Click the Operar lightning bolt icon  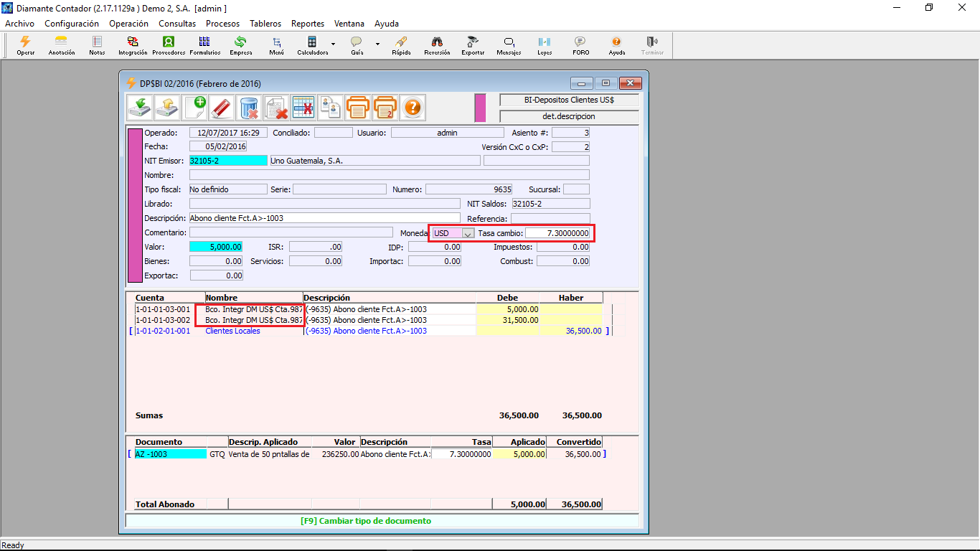26,42
